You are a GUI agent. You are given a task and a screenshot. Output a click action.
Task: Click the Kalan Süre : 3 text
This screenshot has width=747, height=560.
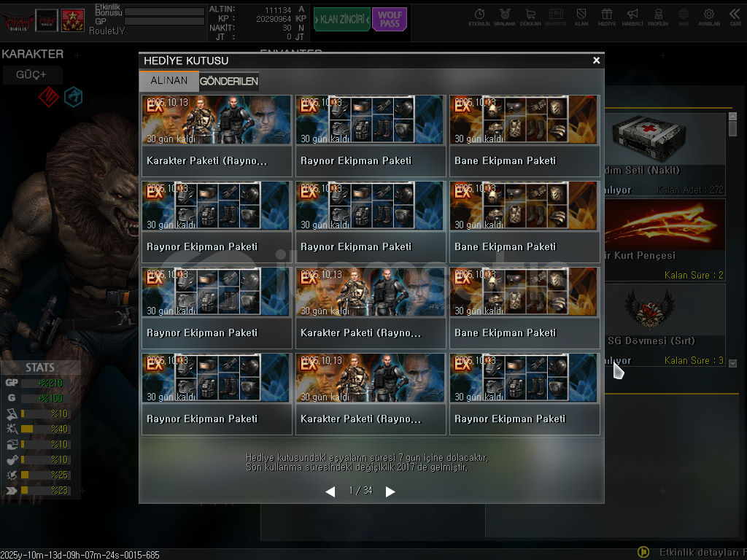(694, 360)
